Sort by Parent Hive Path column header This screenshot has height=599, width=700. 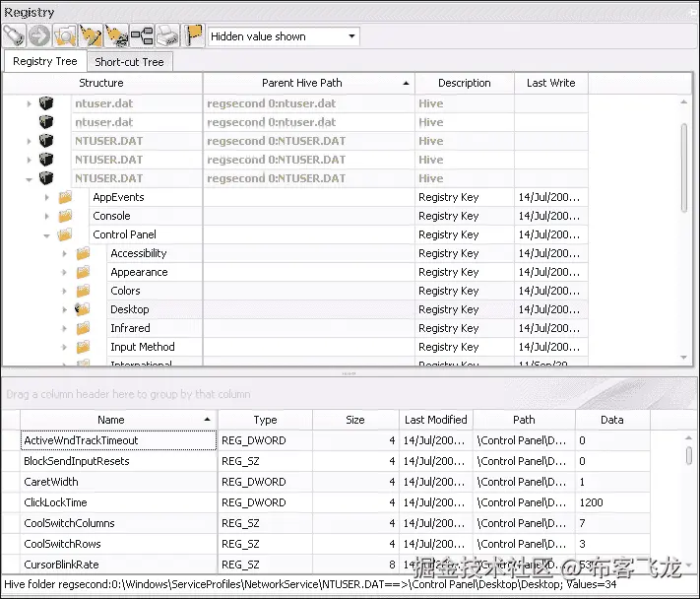[x=308, y=83]
